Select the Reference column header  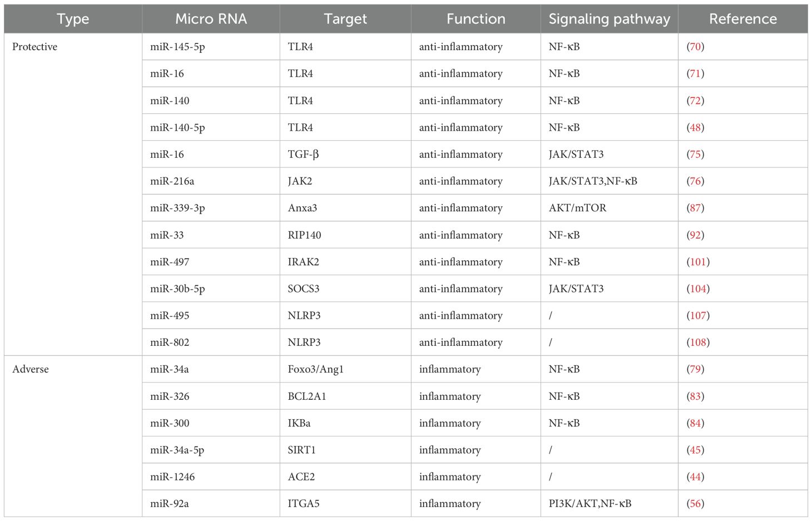point(742,19)
